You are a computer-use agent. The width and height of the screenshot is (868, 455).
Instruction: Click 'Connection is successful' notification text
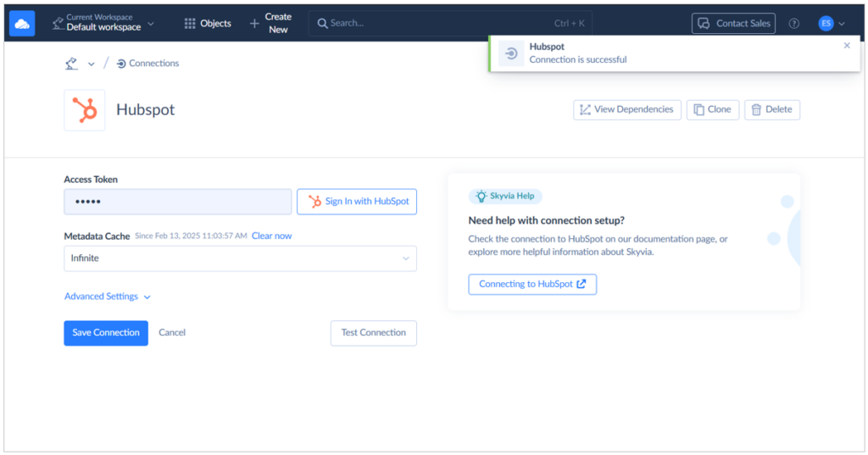click(x=578, y=60)
